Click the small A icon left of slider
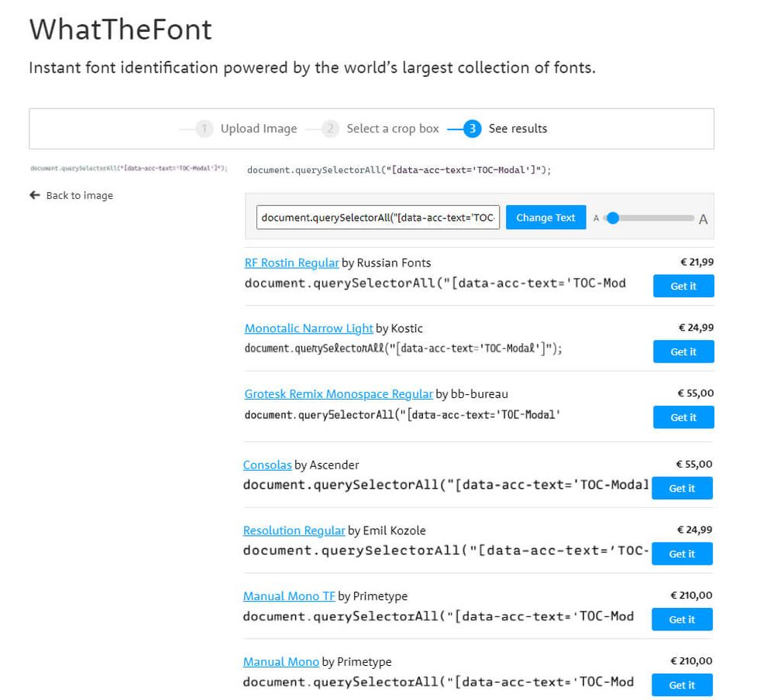The image size is (774, 700). (x=597, y=218)
